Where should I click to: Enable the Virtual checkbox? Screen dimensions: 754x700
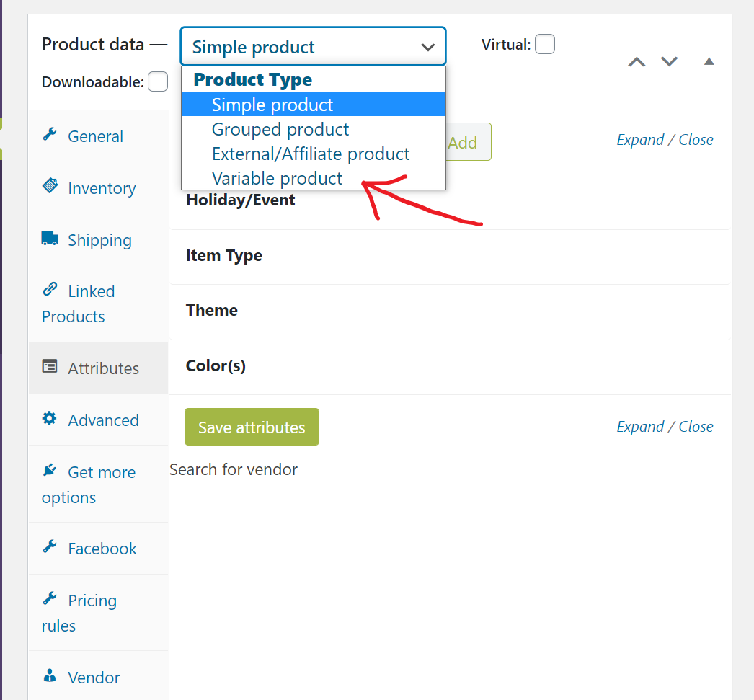click(x=545, y=44)
